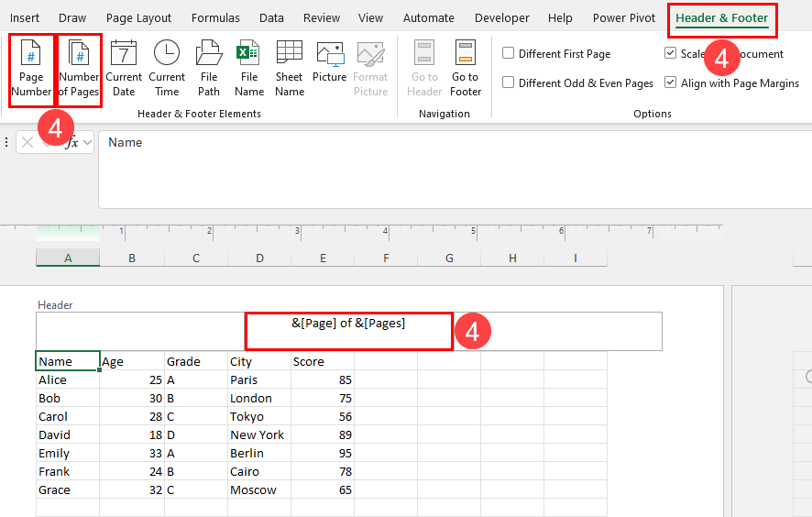This screenshot has width=812, height=517.
Task: Expand the Name Box dropdown arrow
Action: (87, 142)
